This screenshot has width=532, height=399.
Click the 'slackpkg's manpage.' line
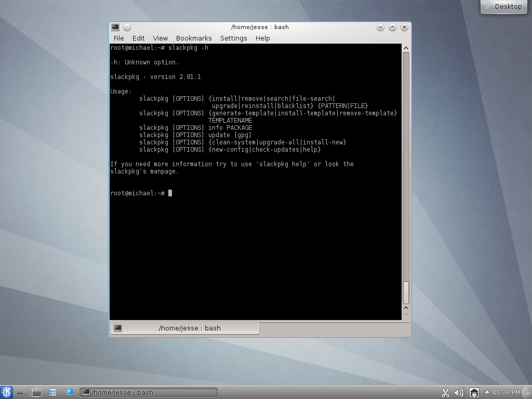[x=144, y=171]
